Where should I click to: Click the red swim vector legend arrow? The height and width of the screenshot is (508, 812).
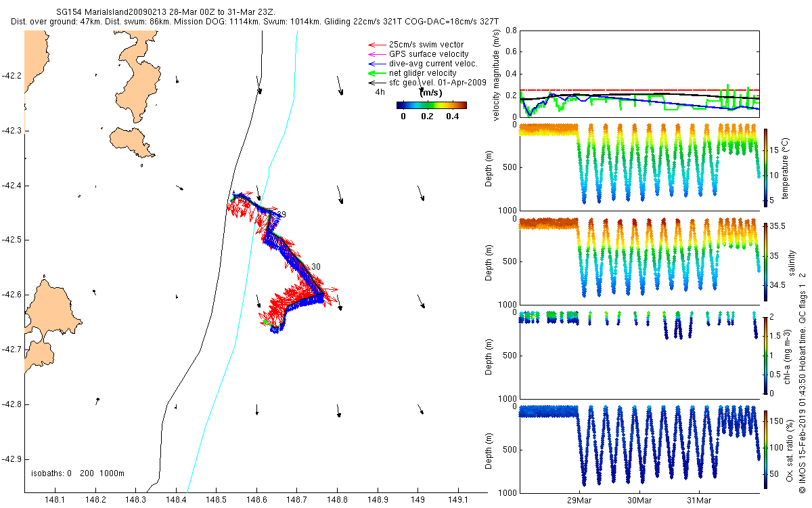point(376,45)
